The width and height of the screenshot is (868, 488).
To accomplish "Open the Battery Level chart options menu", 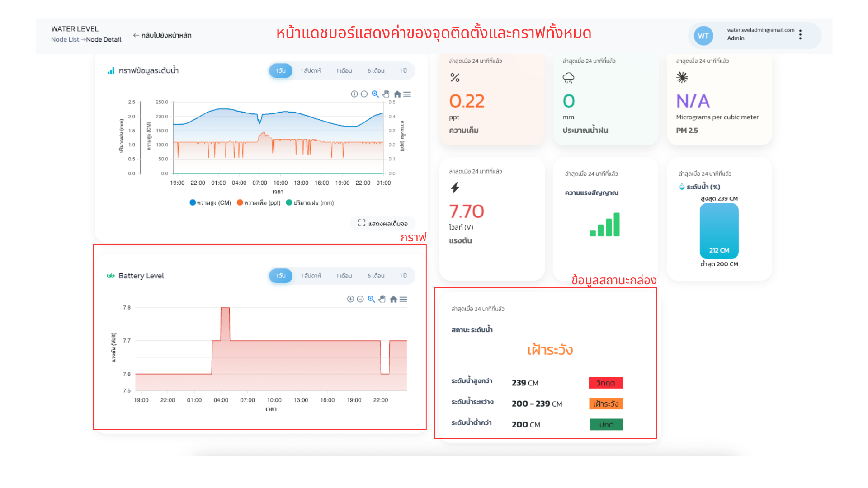I will [404, 299].
